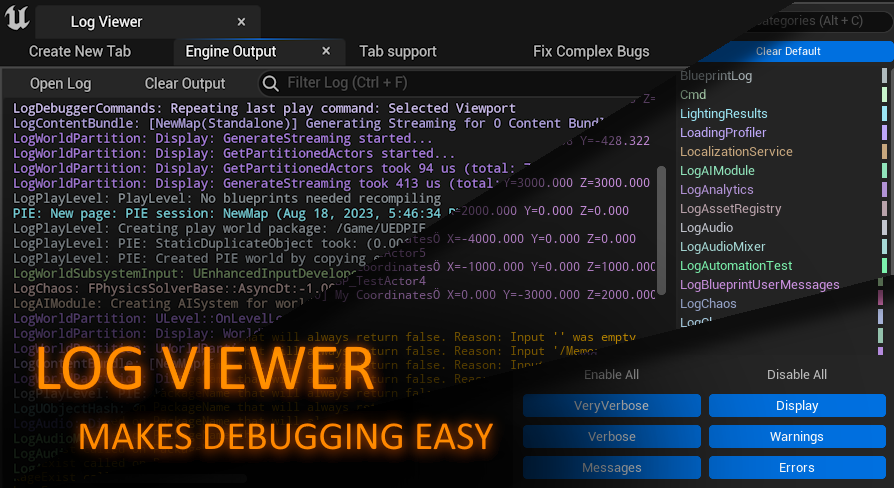Click Disable All categories
Image resolution: width=894 pixels, height=488 pixels.
tap(797, 375)
